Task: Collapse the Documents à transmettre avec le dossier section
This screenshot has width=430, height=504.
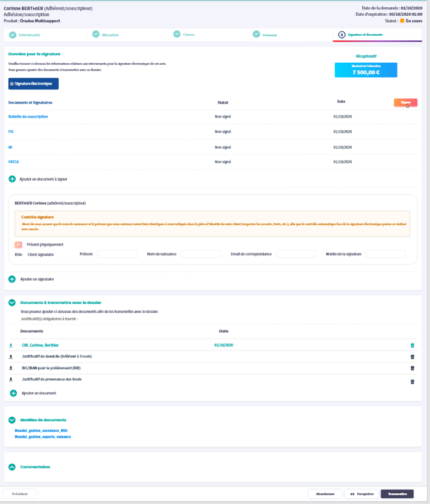Action: tap(12, 303)
